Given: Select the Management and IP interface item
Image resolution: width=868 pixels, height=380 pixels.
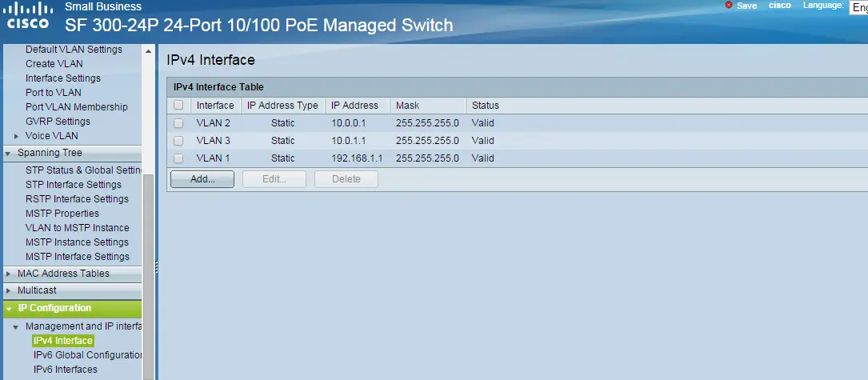Looking at the screenshot, I should (83, 326).
